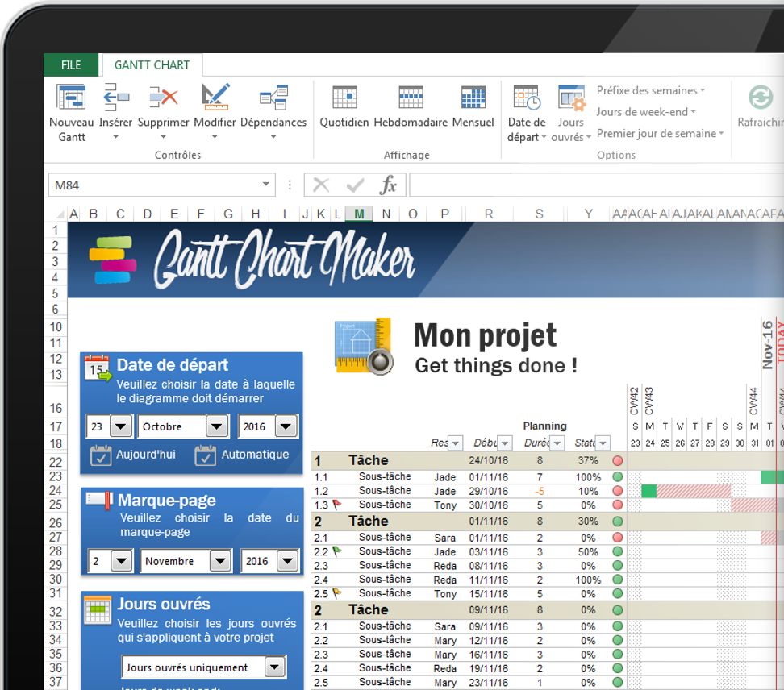
Task: Select the Modifier ribbon tool
Action: (x=215, y=98)
